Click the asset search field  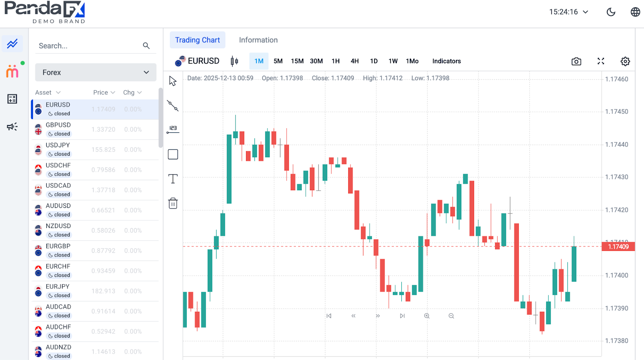click(x=89, y=46)
